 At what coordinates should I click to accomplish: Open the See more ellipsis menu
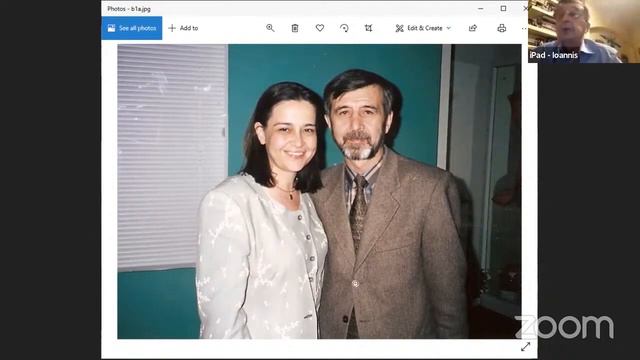click(x=524, y=28)
